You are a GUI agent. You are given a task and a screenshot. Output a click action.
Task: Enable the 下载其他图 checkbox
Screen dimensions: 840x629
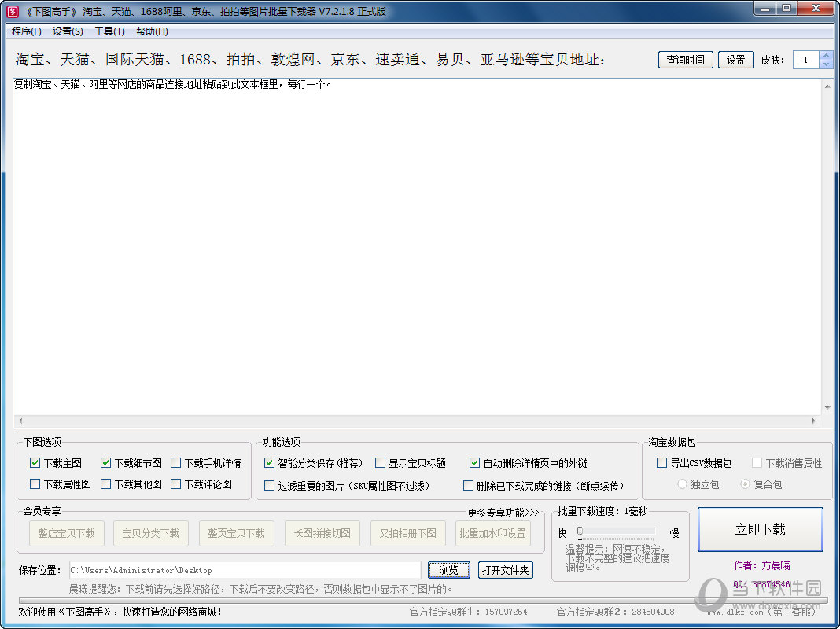tap(105, 484)
